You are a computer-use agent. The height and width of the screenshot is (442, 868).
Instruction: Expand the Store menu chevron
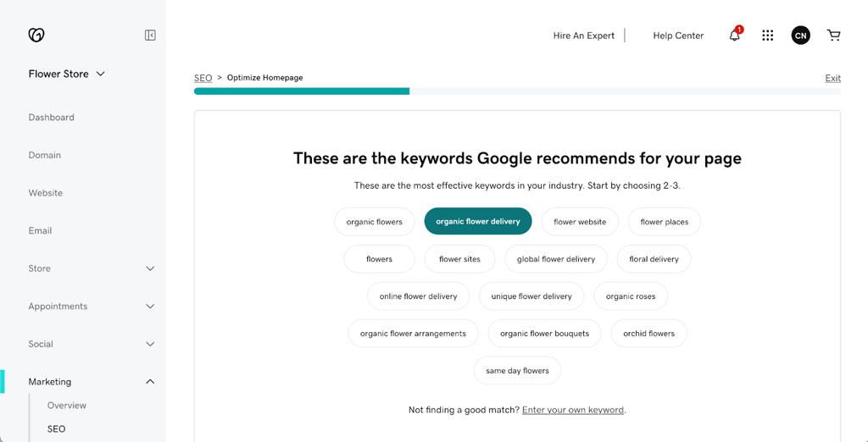(150, 268)
